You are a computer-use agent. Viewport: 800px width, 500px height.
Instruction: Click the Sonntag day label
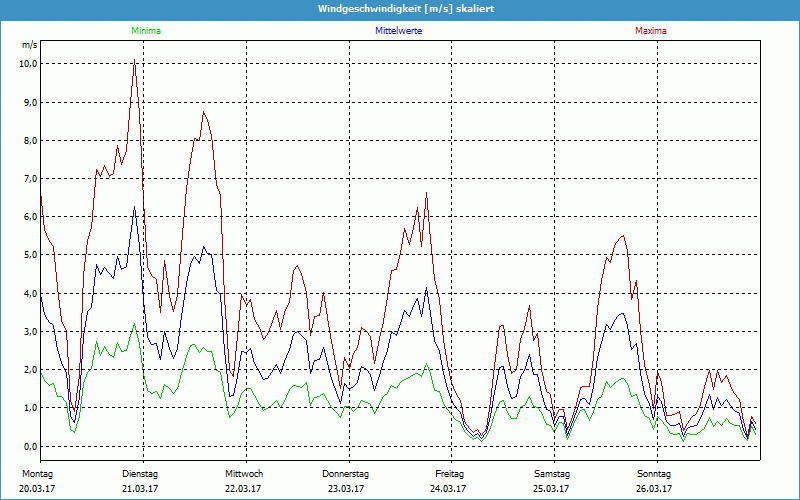[654, 474]
